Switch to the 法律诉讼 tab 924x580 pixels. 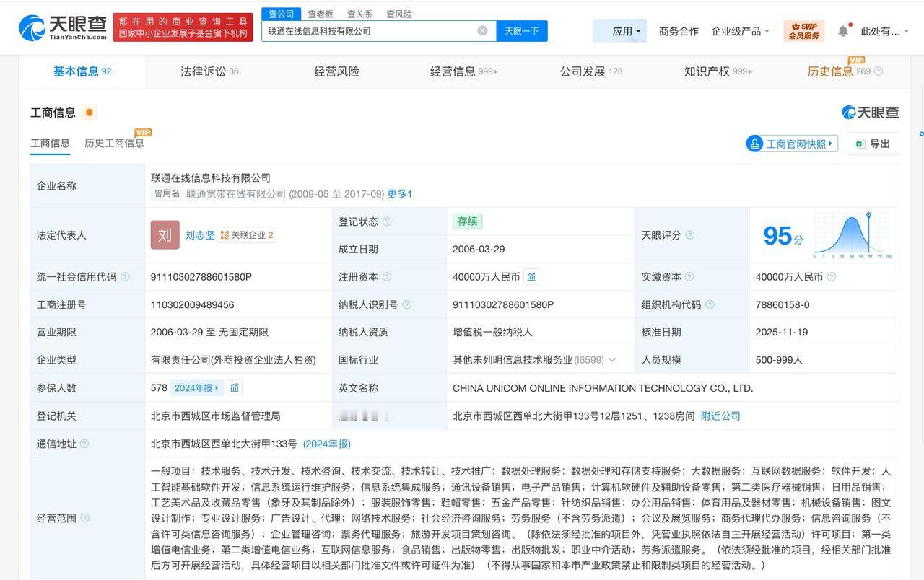pyautogui.click(x=209, y=71)
